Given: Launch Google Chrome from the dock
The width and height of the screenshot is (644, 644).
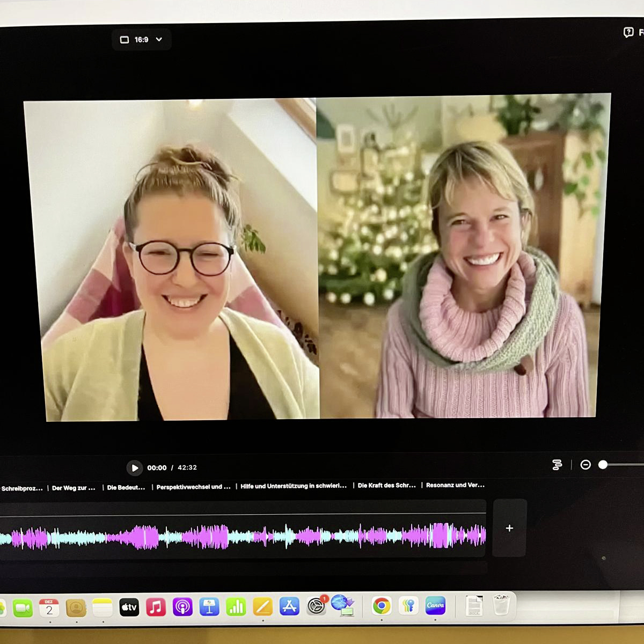Looking at the screenshot, I should tap(382, 606).
